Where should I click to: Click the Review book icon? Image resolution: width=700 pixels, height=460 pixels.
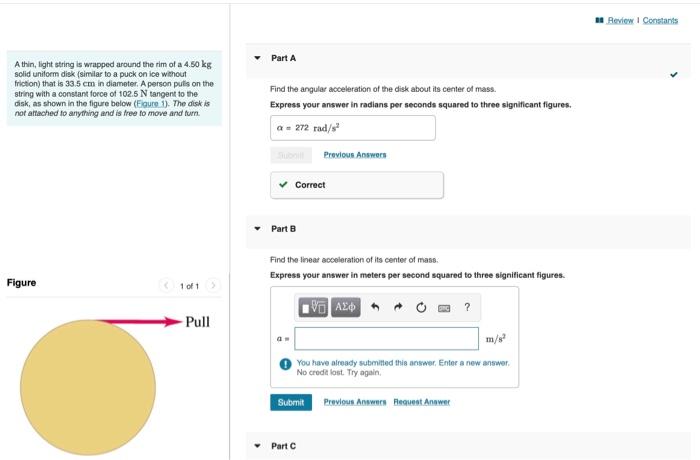[x=600, y=20]
